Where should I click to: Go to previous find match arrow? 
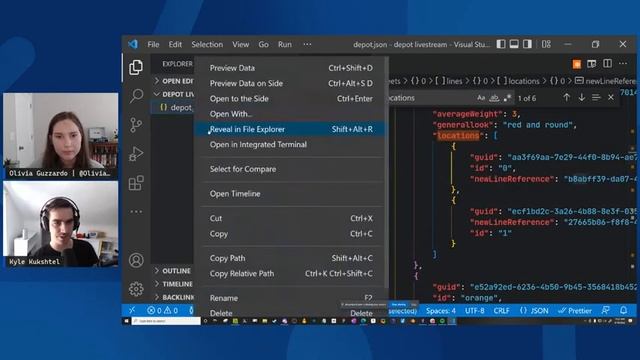[x=567, y=98]
